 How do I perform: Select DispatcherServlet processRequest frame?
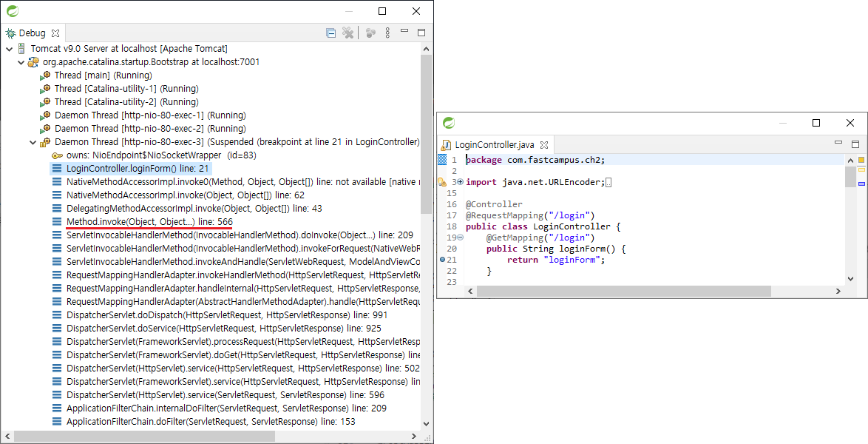click(243, 341)
